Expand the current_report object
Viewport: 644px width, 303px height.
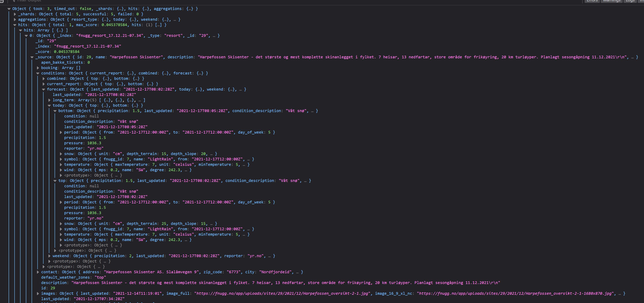44,84
